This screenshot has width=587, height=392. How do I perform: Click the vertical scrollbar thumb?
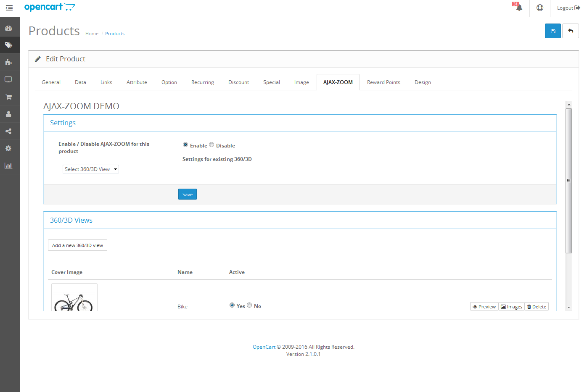click(569, 181)
